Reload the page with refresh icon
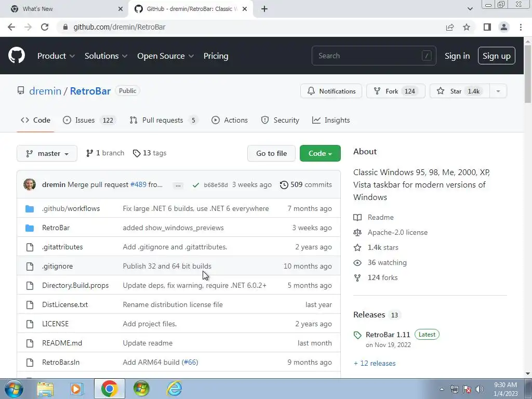 (45, 27)
